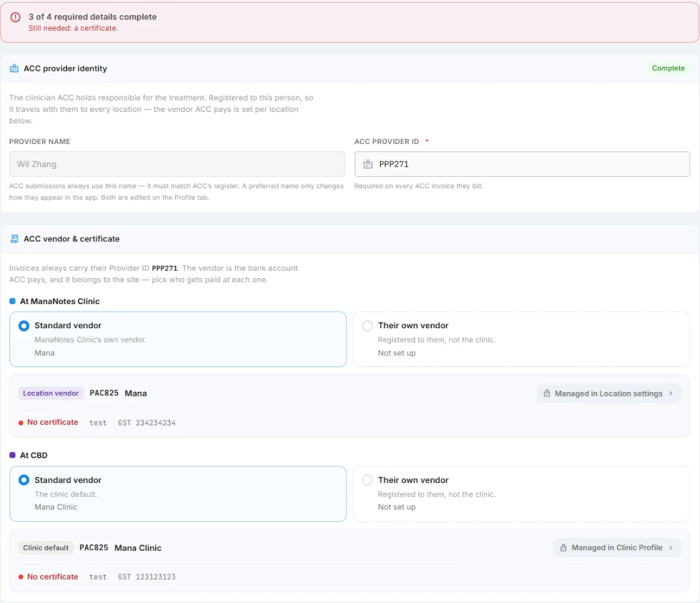Select Their own vendor radio at ManaNotes Clinic

pos(367,326)
